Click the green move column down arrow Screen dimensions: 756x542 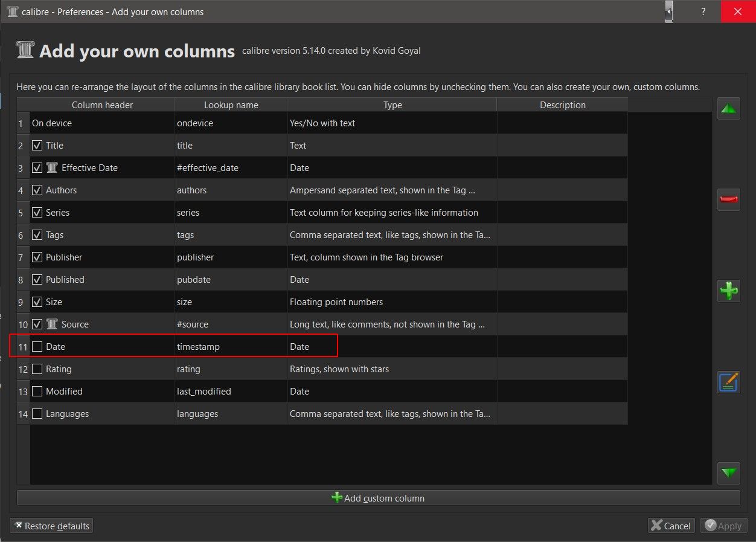click(x=729, y=473)
